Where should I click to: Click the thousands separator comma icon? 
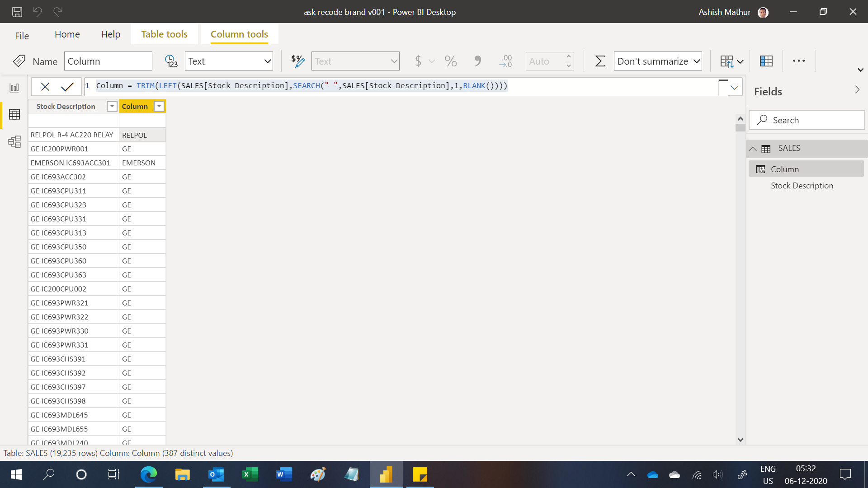[x=478, y=61]
